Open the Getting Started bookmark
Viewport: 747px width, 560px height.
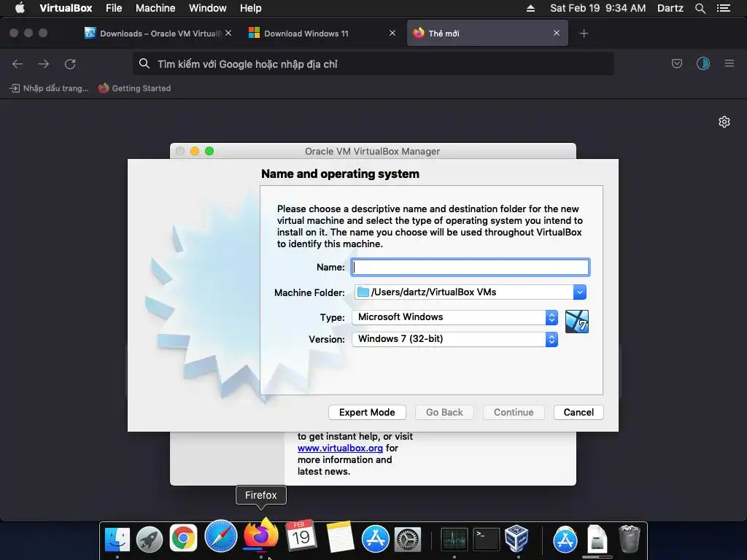(134, 88)
